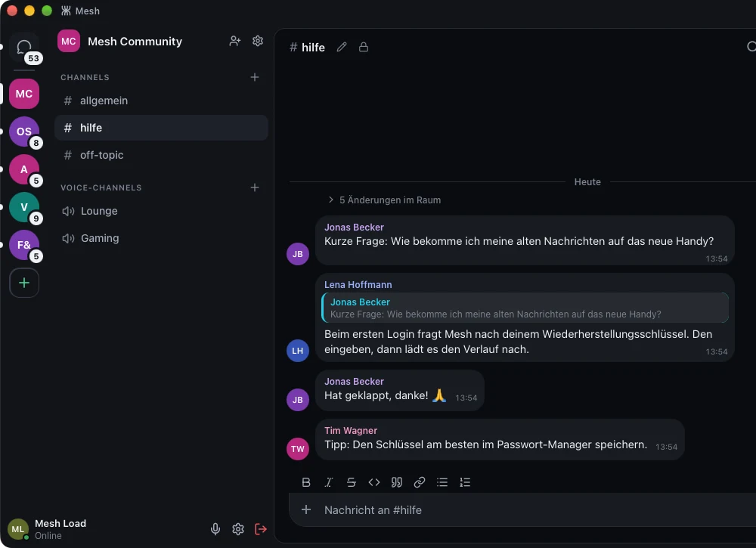756x548 pixels.
Task: Switch to the OS server avatar
Action: tap(24, 132)
